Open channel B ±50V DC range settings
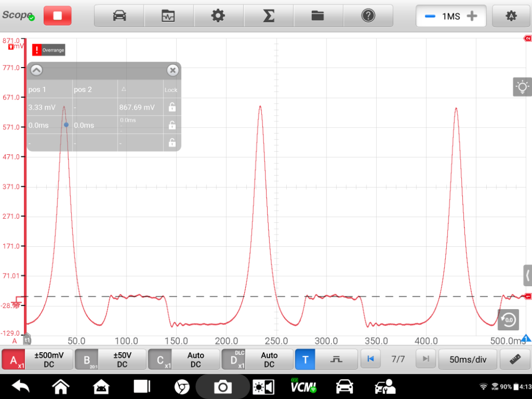 122,360
